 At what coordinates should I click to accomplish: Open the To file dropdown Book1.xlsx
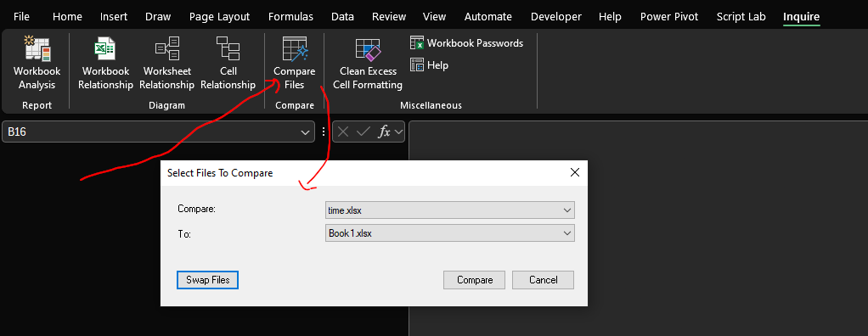coord(450,233)
